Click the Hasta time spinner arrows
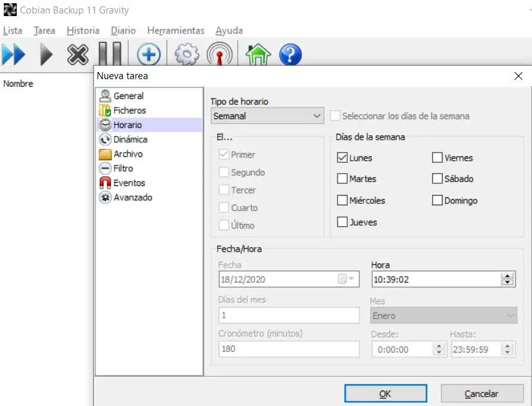 (x=508, y=349)
